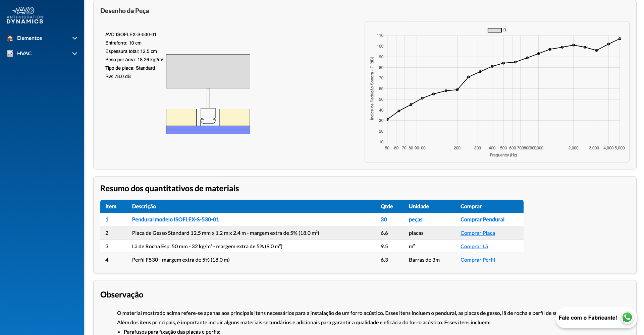This screenshot has height=335, width=644.
Task: Follow the Comprar Placa link
Action: coord(478,233)
